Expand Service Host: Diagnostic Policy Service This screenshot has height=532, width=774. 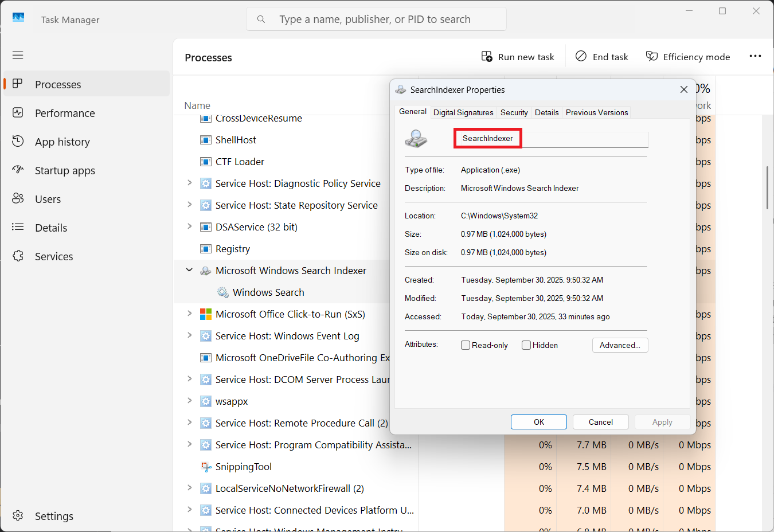(189, 183)
